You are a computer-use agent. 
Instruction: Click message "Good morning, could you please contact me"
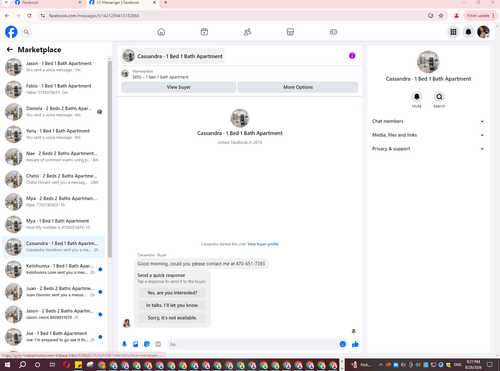pyautogui.click(x=201, y=264)
